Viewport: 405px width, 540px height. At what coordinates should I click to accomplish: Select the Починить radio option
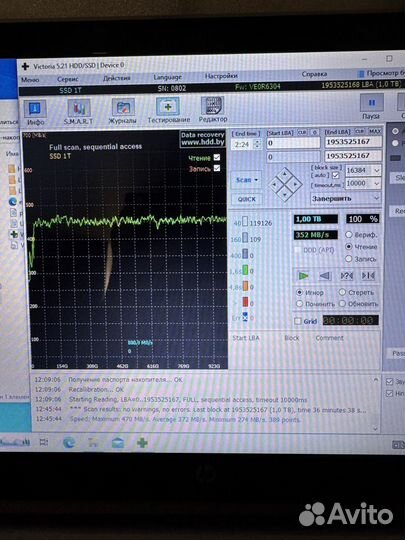click(299, 304)
